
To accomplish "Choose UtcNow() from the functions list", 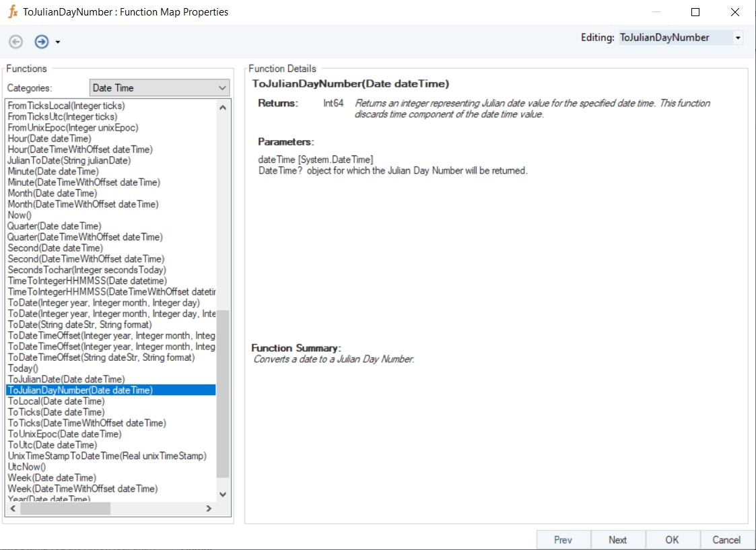I will (x=27, y=467).
